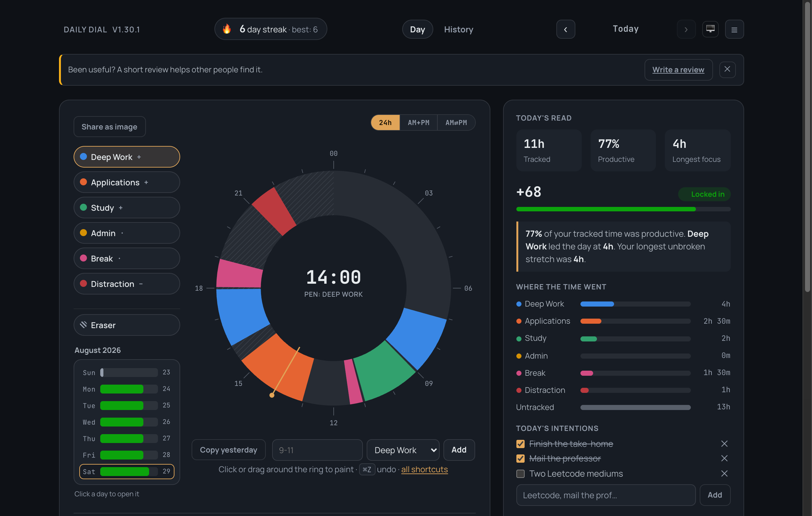
Task: Open Sunday 23 in the week list
Action: pos(127,372)
